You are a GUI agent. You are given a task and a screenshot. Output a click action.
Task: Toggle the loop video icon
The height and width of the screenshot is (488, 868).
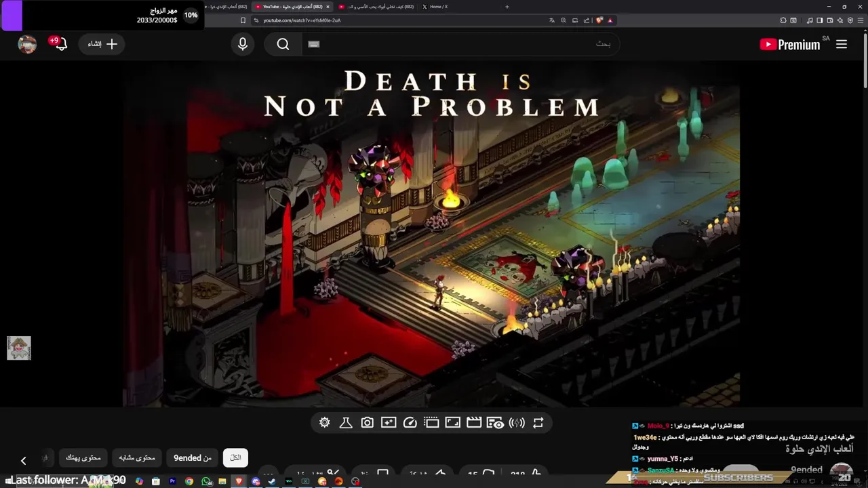pos(538,423)
